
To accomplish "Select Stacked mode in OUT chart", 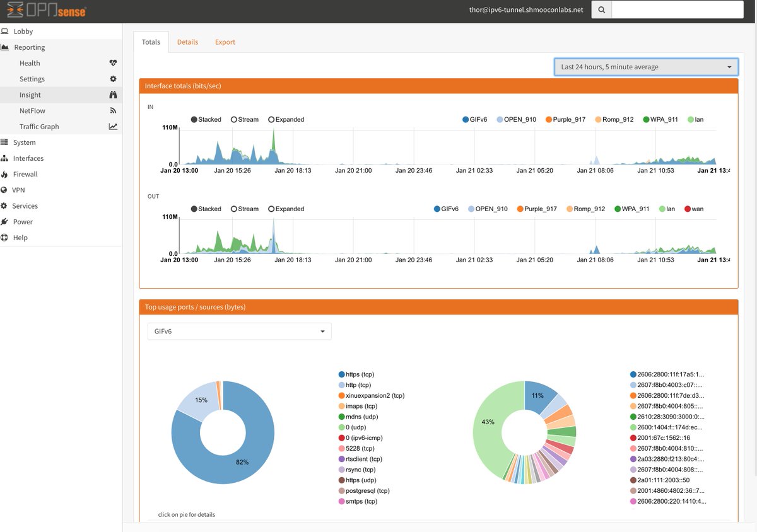I will point(206,209).
